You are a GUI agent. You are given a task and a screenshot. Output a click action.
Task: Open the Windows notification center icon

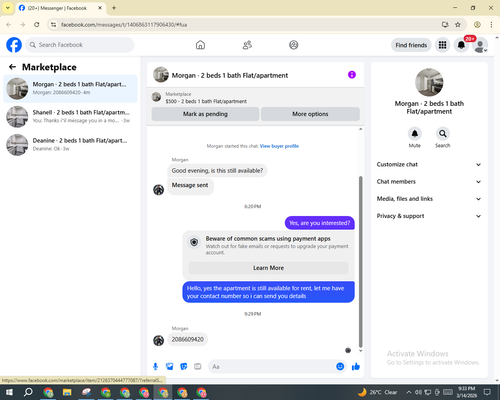click(x=487, y=392)
